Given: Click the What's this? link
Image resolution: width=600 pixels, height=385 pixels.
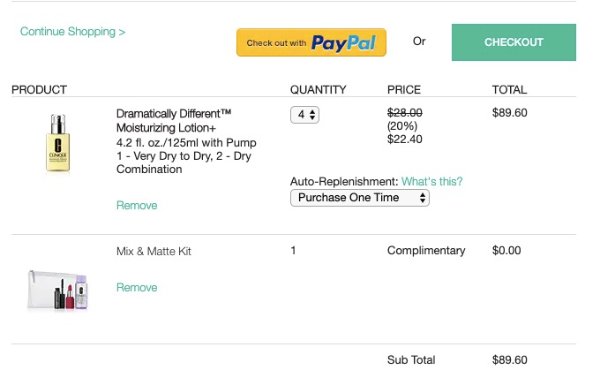Looking at the screenshot, I should point(432,181).
